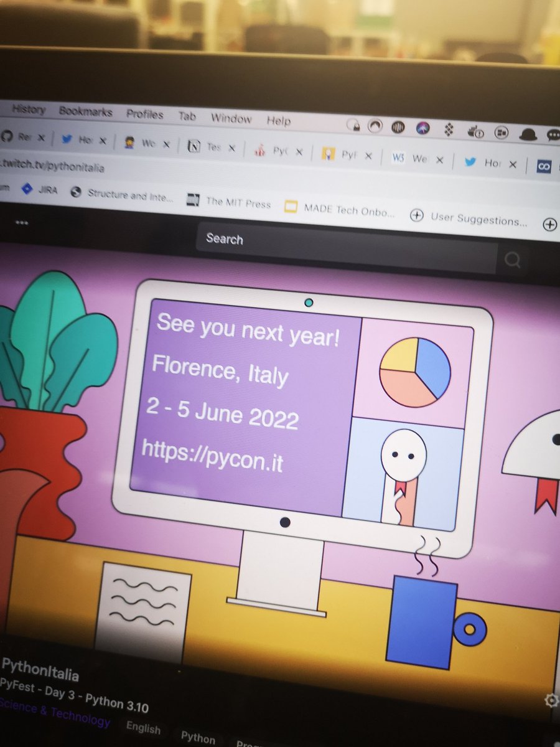The image size is (560, 747).
Task: Open the Science & Technology category link
Action: coord(55,713)
